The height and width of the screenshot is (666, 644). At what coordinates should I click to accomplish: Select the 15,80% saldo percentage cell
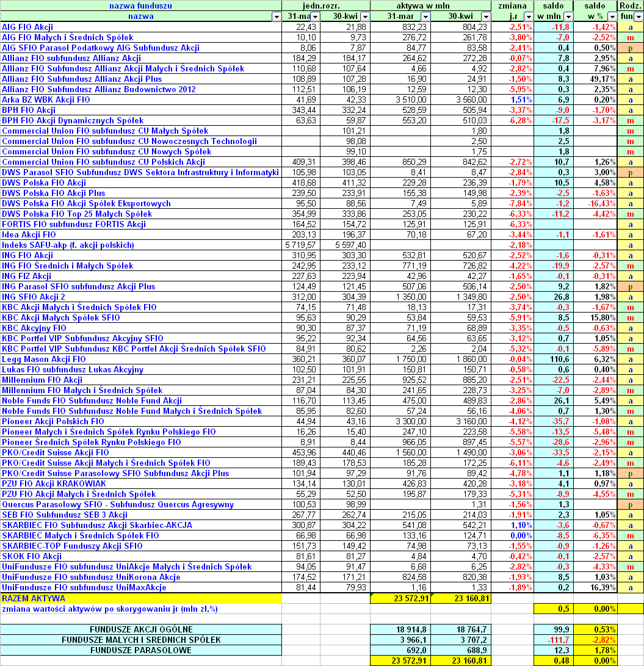coord(595,317)
